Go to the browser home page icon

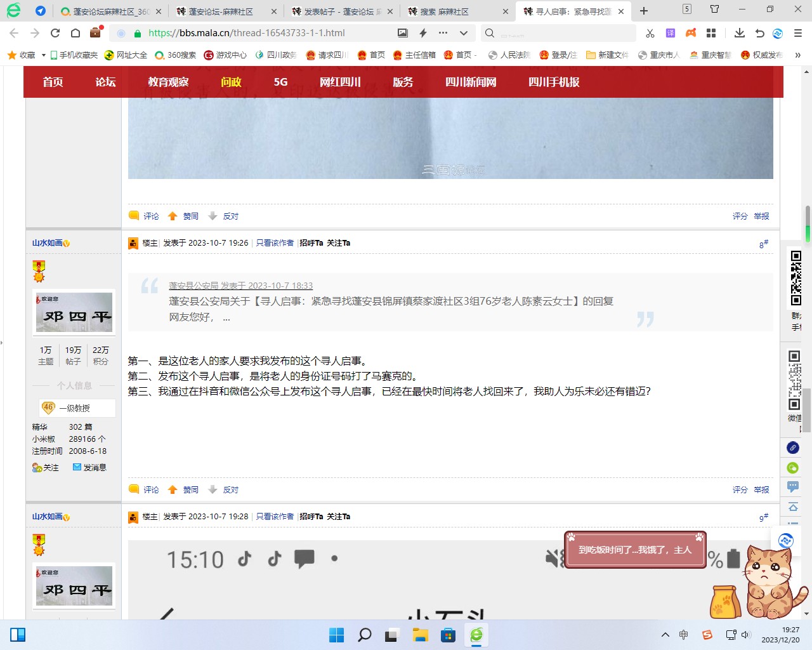[75, 33]
